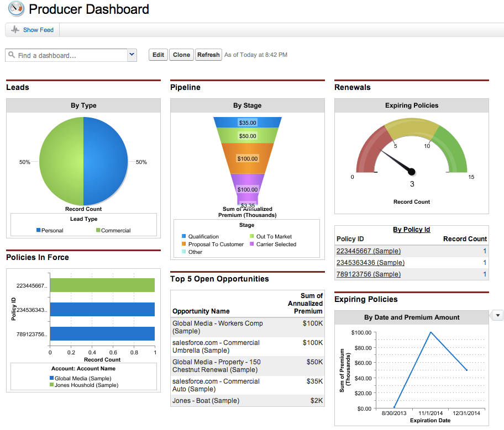
Task: Click the Find a dashboard search field
Action: pyautogui.click(x=66, y=55)
